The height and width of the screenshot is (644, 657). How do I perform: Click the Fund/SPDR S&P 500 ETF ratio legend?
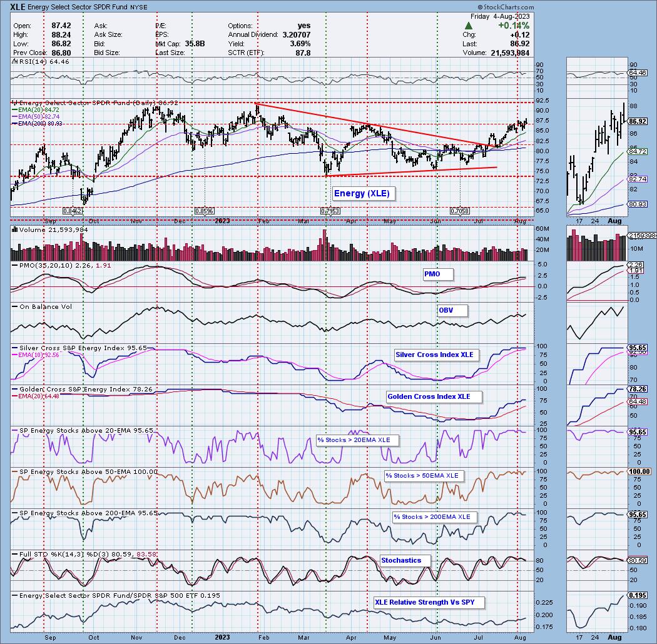[115, 595]
